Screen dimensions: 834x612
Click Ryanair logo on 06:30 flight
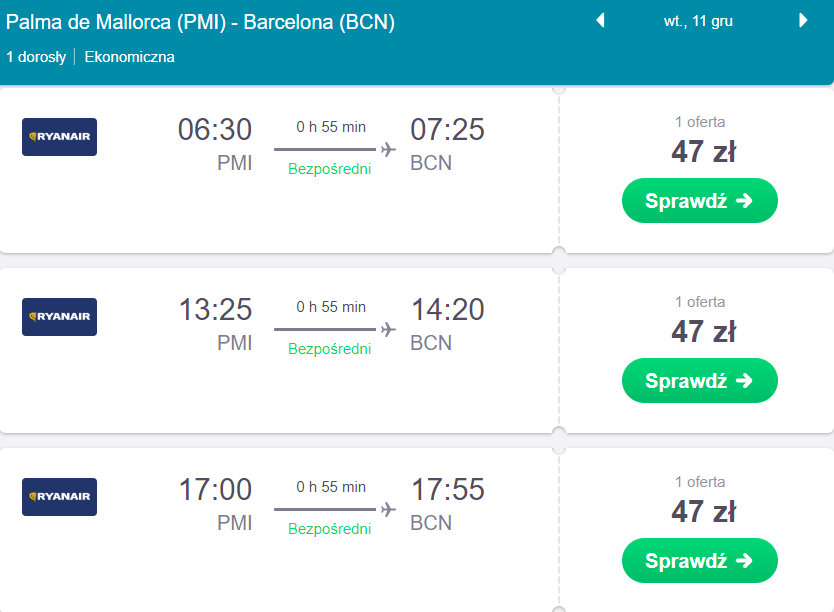(x=59, y=137)
